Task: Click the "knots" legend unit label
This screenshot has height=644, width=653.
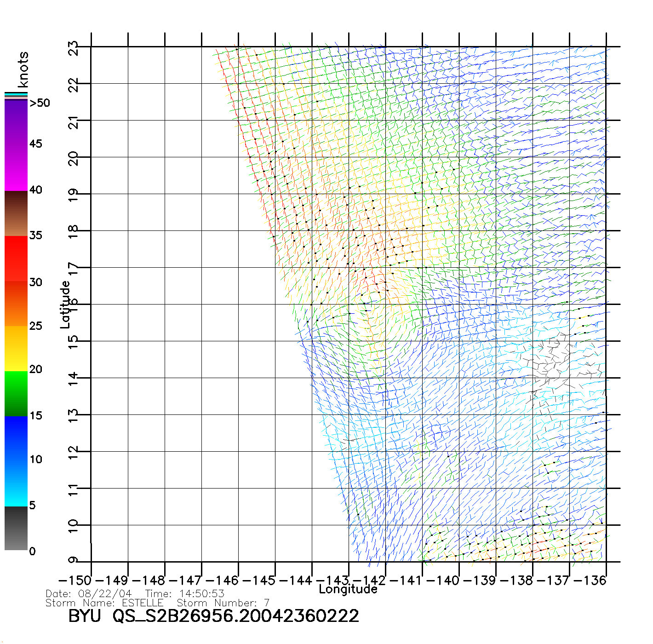Action: pos(23,69)
